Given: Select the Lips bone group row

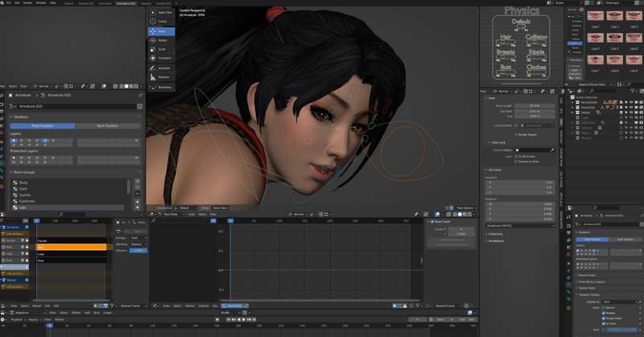Looking at the screenshot, I should [68, 208].
